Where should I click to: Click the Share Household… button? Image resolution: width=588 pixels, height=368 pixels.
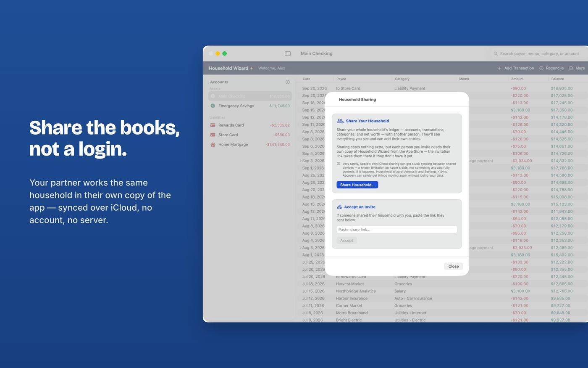(357, 185)
